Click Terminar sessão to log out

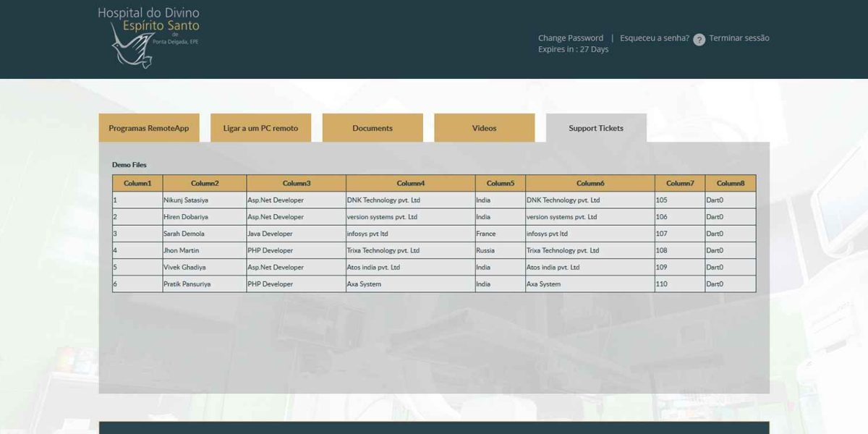[739, 38]
